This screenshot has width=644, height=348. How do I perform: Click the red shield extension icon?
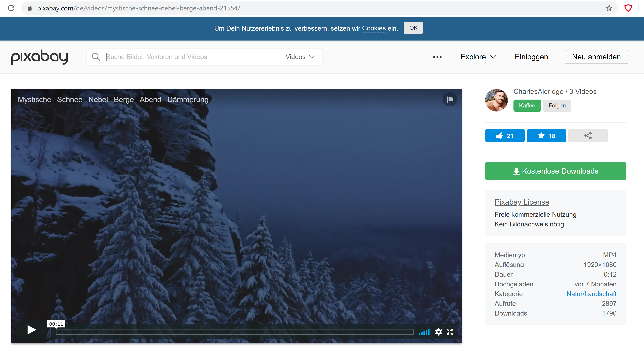click(x=628, y=8)
